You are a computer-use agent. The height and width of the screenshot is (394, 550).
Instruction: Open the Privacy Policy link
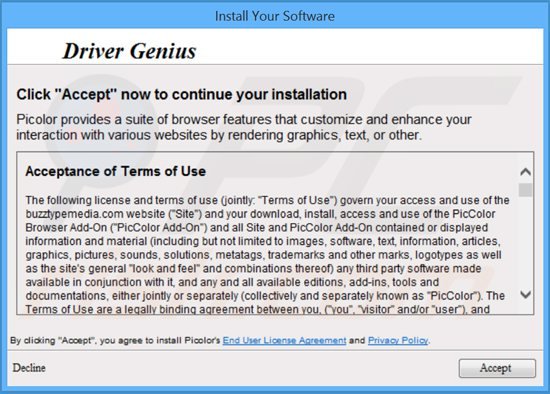398,340
